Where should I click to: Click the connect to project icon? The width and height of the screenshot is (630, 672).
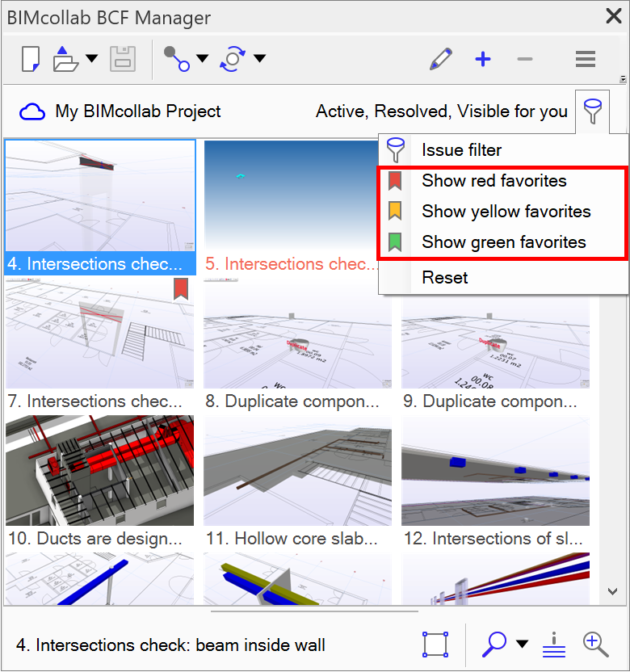tap(177, 59)
